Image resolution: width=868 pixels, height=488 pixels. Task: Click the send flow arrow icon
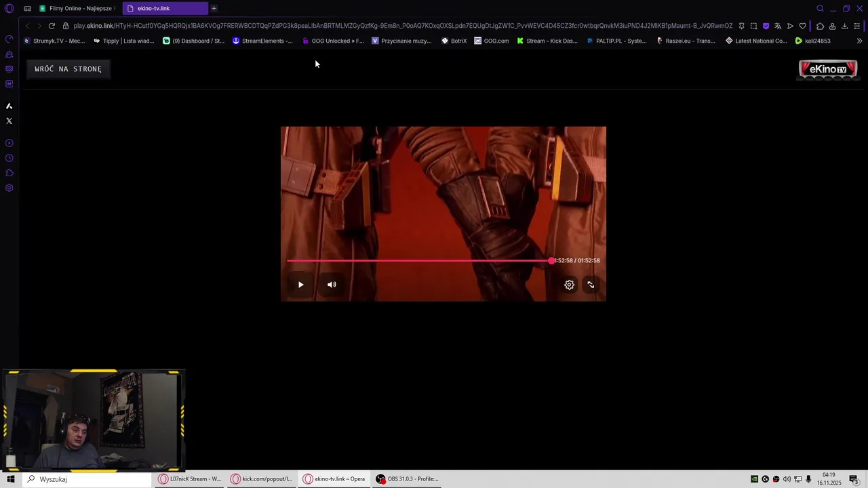[790, 26]
